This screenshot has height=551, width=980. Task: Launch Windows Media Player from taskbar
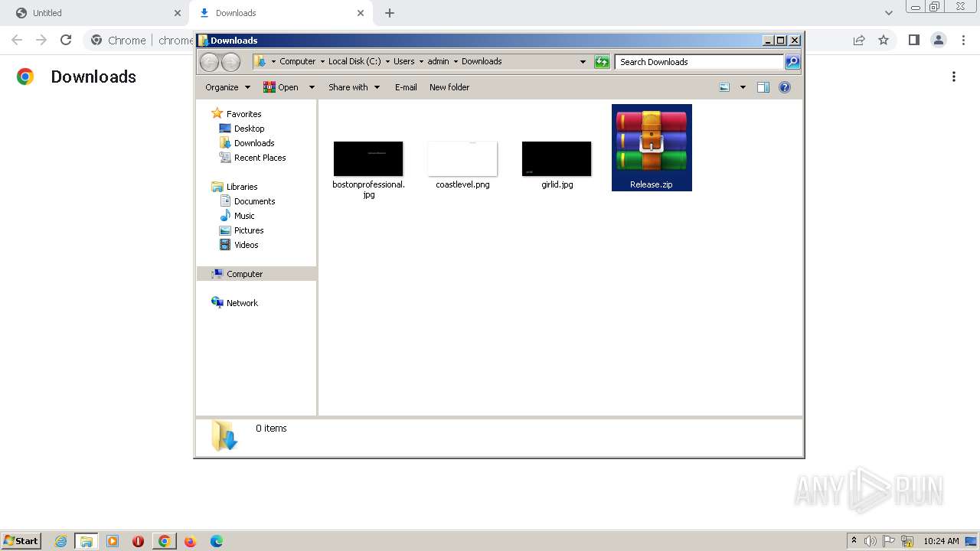pos(113,541)
